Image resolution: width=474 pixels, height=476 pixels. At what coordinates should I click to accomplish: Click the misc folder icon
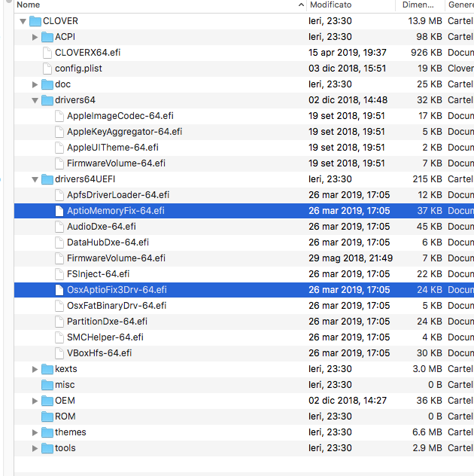47,385
